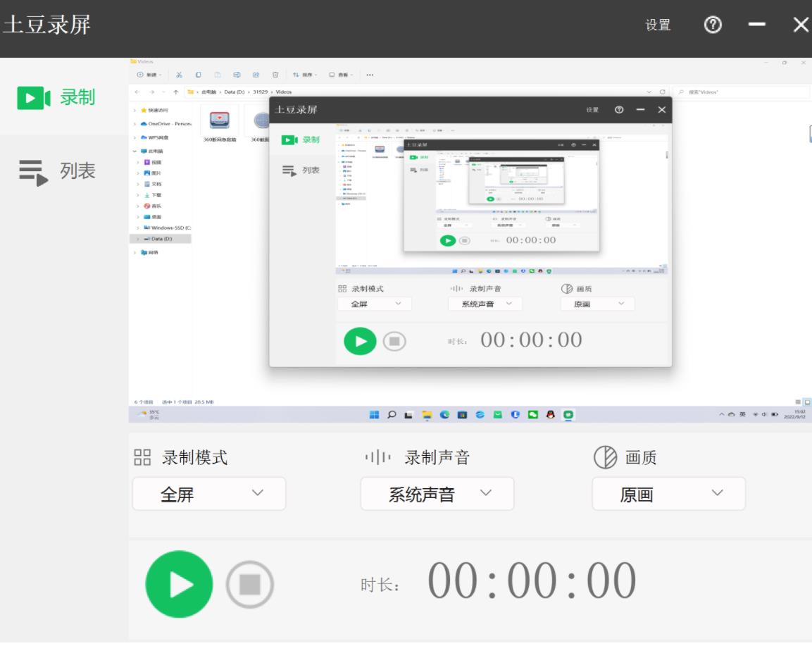
Task: Open the 原画 dropdown in the nested window
Action: 598,304
